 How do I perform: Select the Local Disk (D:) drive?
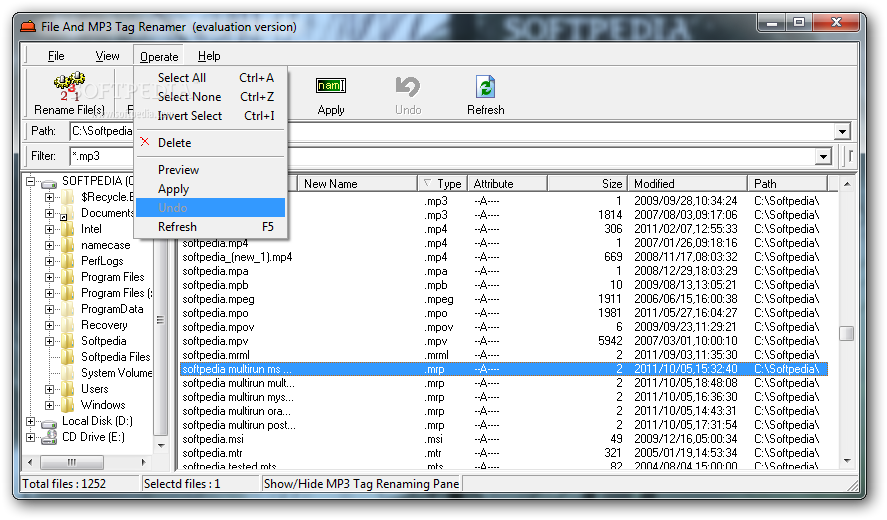click(x=97, y=421)
